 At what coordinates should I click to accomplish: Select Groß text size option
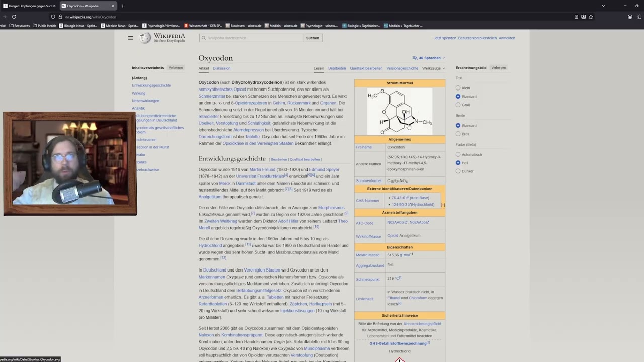tap(458, 105)
